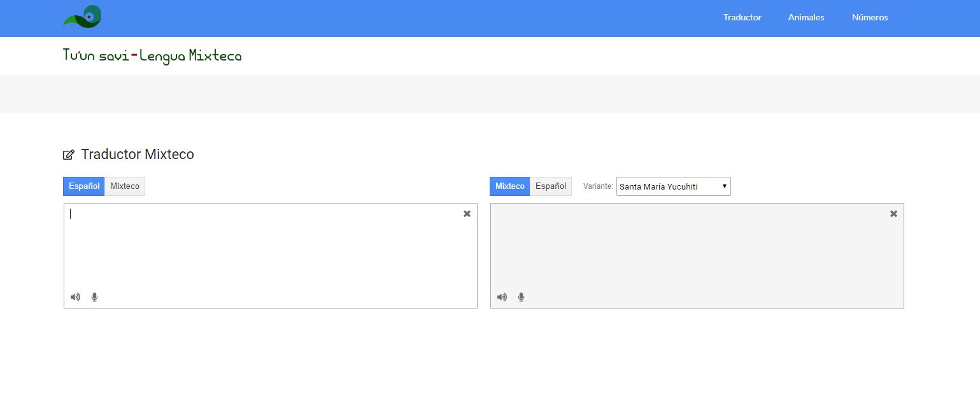
Task: Open the Traductor navigation link
Action: [742, 18]
